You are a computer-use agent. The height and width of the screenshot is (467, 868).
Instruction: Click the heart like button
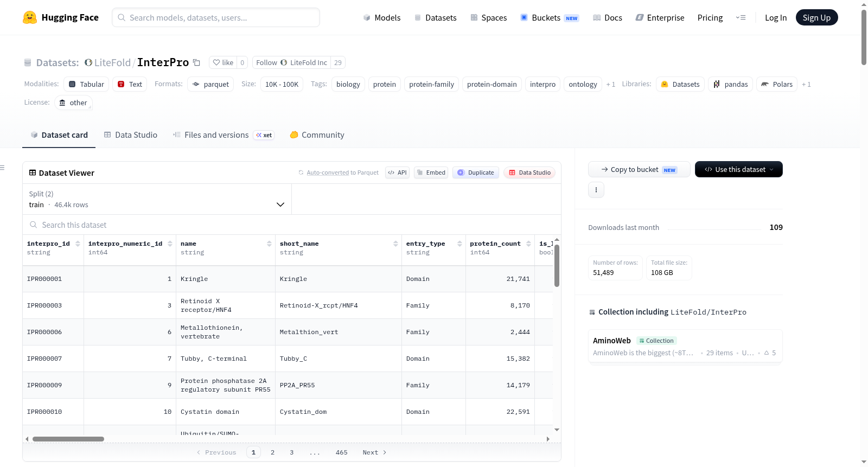tap(223, 63)
